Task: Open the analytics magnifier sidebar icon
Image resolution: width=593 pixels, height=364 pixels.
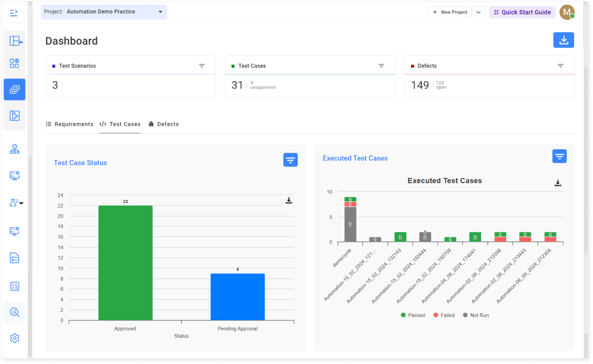Action: click(x=15, y=313)
